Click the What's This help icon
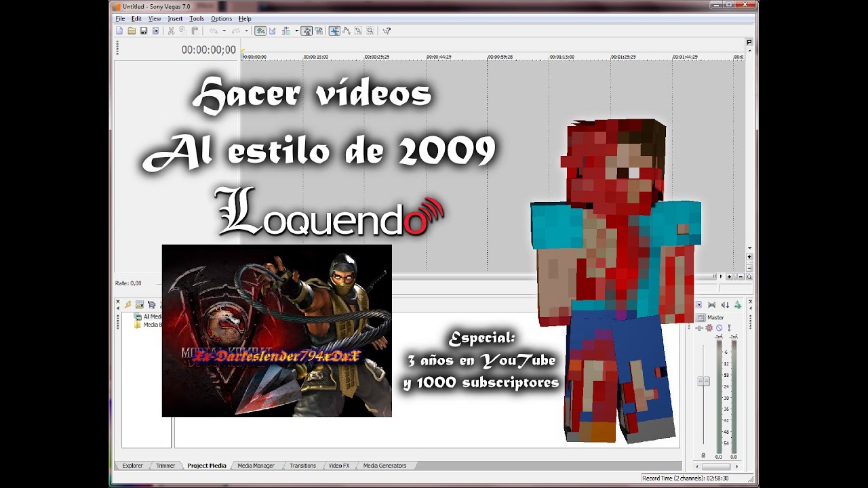Image resolution: width=868 pixels, height=488 pixels. (387, 30)
